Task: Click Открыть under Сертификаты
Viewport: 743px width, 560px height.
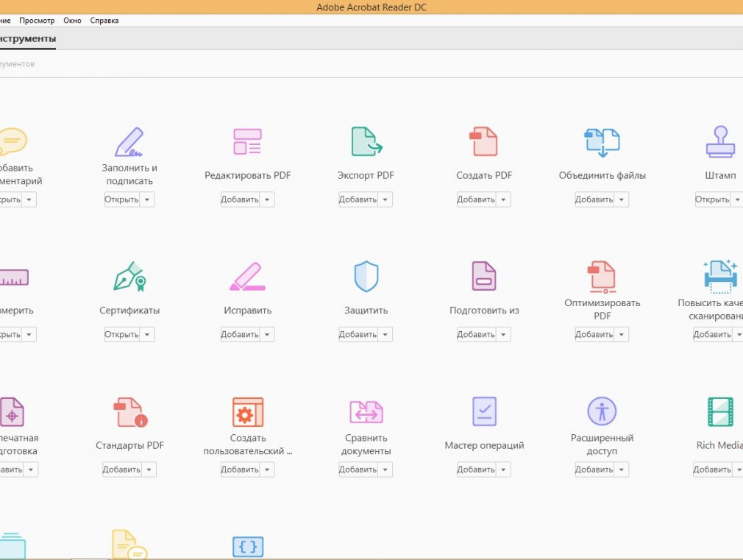Action: tap(122, 334)
